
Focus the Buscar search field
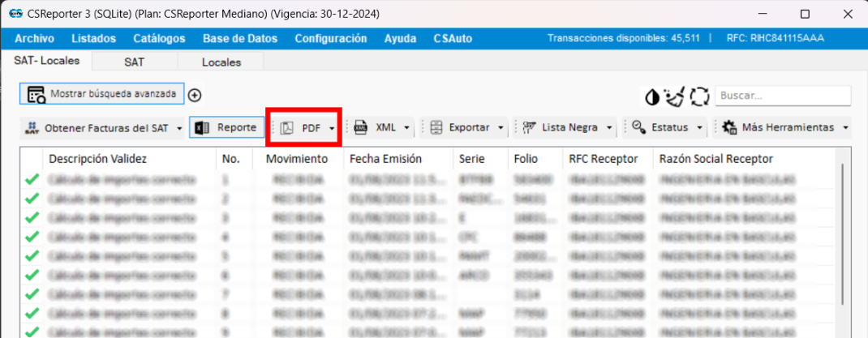click(783, 96)
